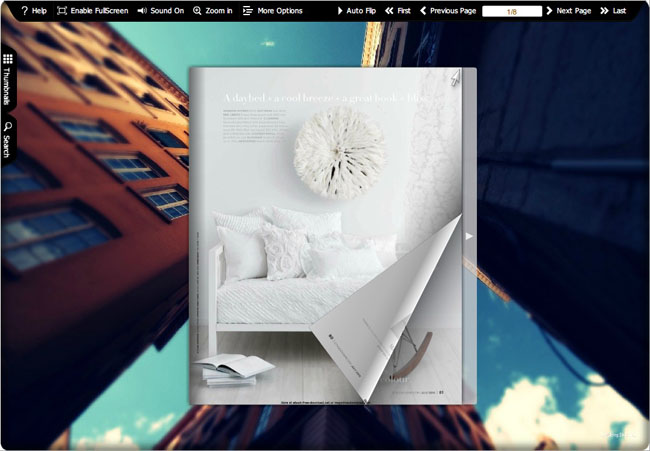The image size is (650, 451).
Task: Click the More Options list icon
Action: coord(247,11)
